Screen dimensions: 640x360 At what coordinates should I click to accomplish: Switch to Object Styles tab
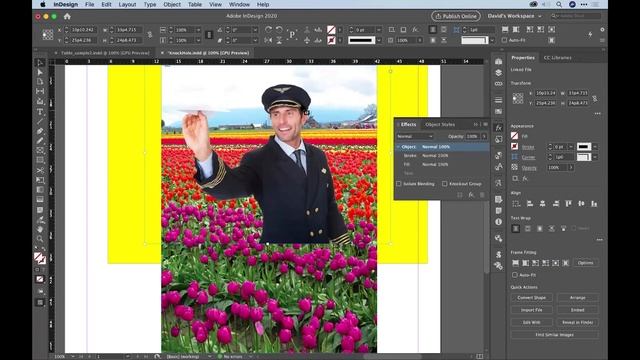[440, 124]
